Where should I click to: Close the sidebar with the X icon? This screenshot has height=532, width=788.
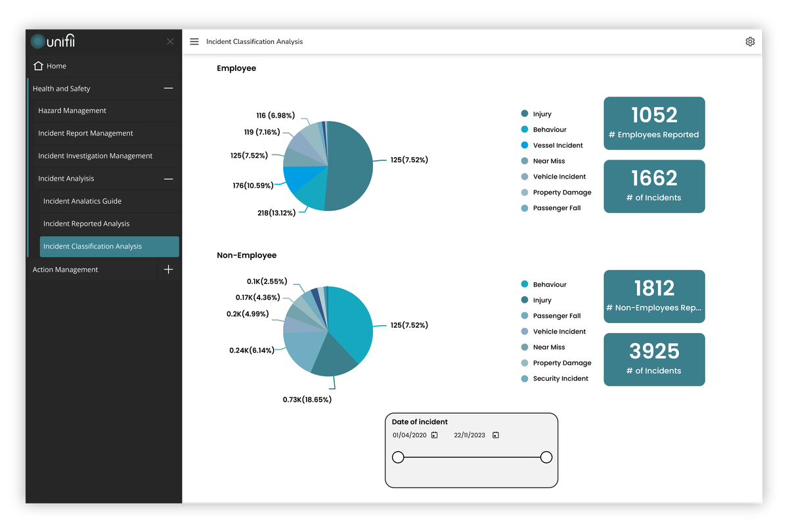169,41
